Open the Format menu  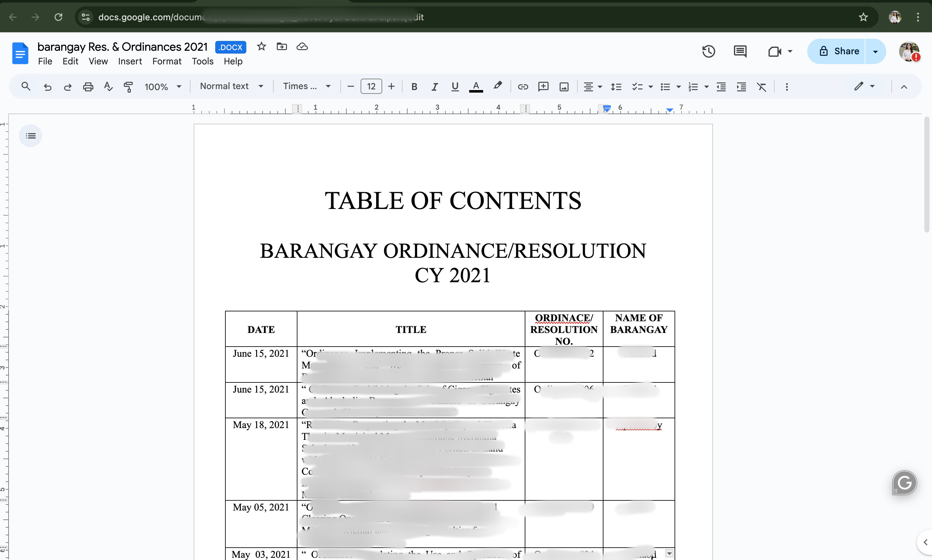(167, 61)
